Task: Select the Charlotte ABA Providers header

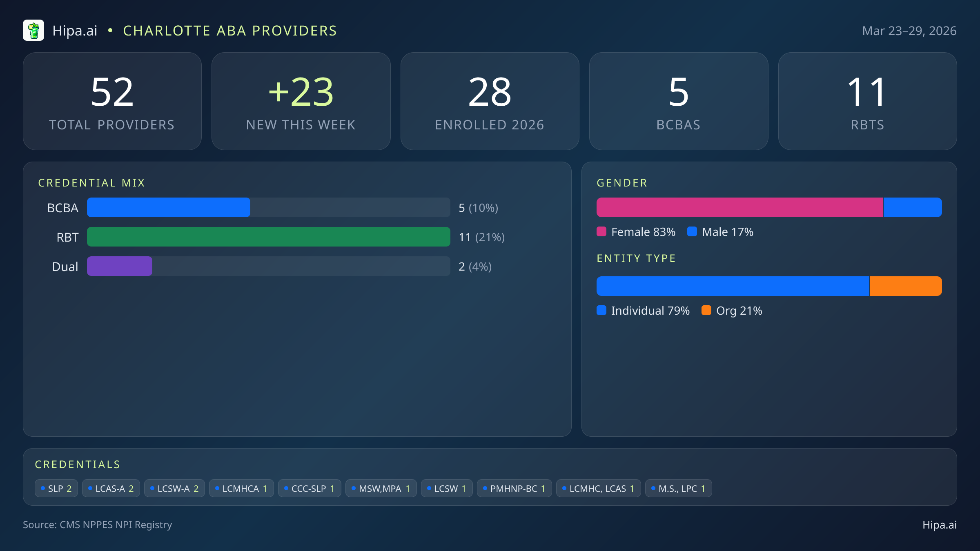Action: point(230,30)
